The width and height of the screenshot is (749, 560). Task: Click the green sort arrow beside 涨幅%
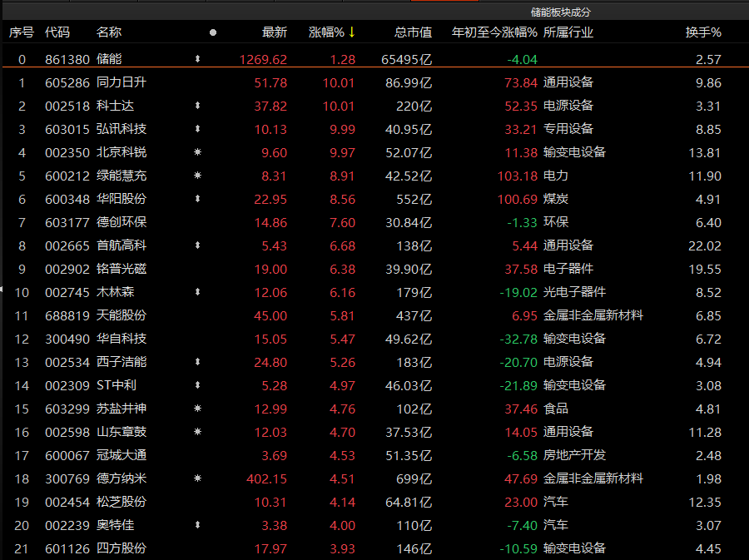point(352,32)
